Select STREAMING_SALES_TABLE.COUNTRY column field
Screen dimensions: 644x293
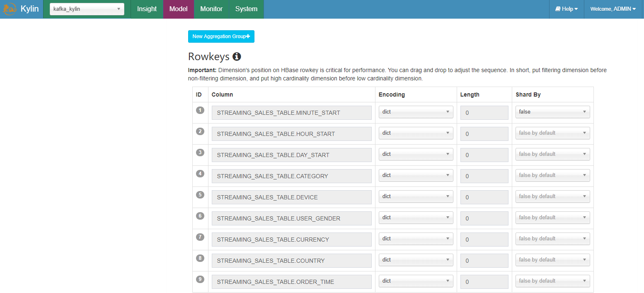(x=292, y=261)
